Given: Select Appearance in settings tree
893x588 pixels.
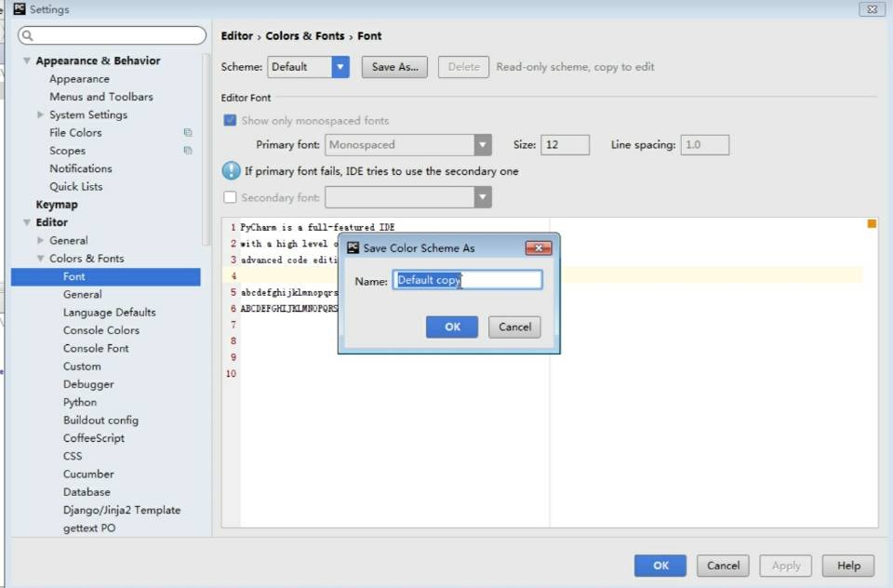Looking at the screenshot, I should (79, 79).
